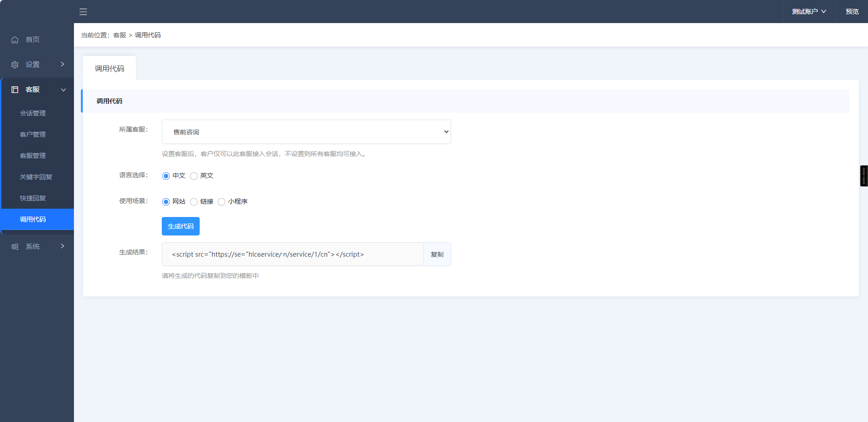Click the home icon beside 首页
This screenshot has width=868, height=422.
point(14,40)
